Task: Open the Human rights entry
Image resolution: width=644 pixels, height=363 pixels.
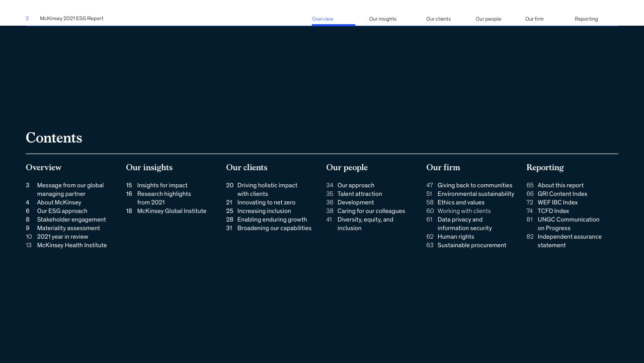Action: click(x=455, y=237)
